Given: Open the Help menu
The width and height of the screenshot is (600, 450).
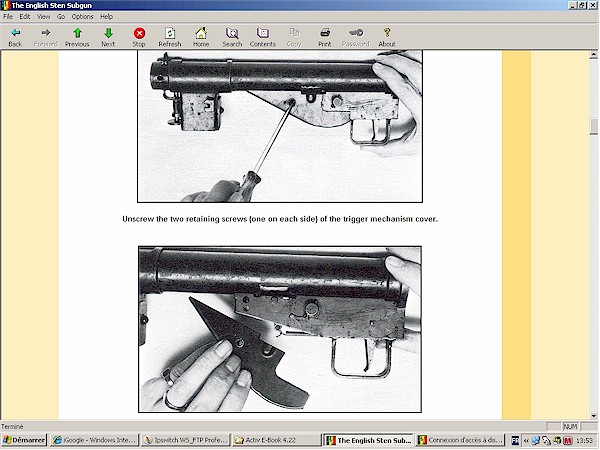Looking at the screenshot, I should pos(106,16).
